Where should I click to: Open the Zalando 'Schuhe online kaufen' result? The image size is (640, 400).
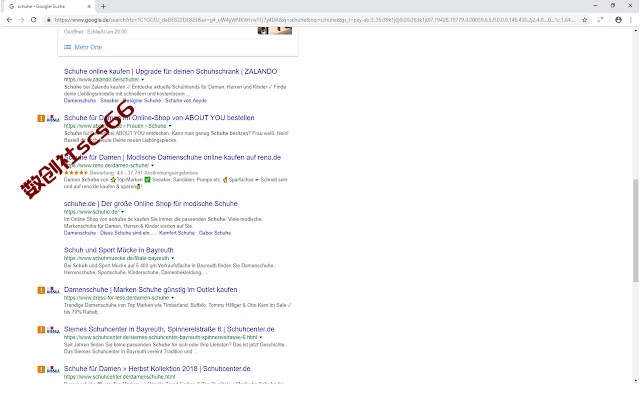point(170,71)
